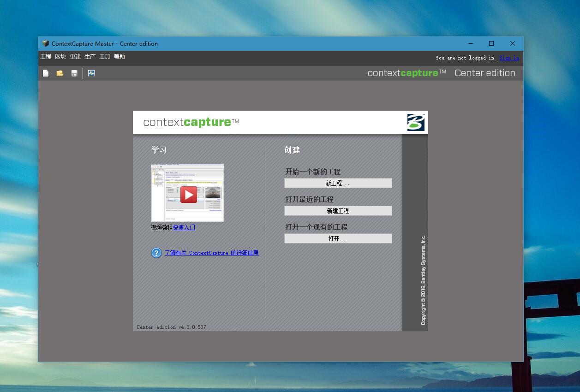Close the ContextCapture Master window
Screen dimensions: 580x392
pos(513,43)
